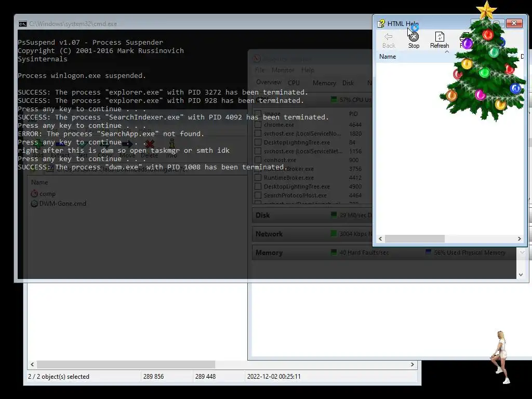Click 'Process winlogon.exe suspended.' line in cmd

coord(82,76)
